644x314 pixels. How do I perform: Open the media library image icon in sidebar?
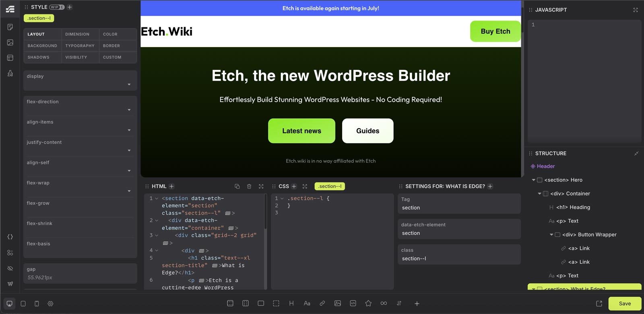pos(10,42)
